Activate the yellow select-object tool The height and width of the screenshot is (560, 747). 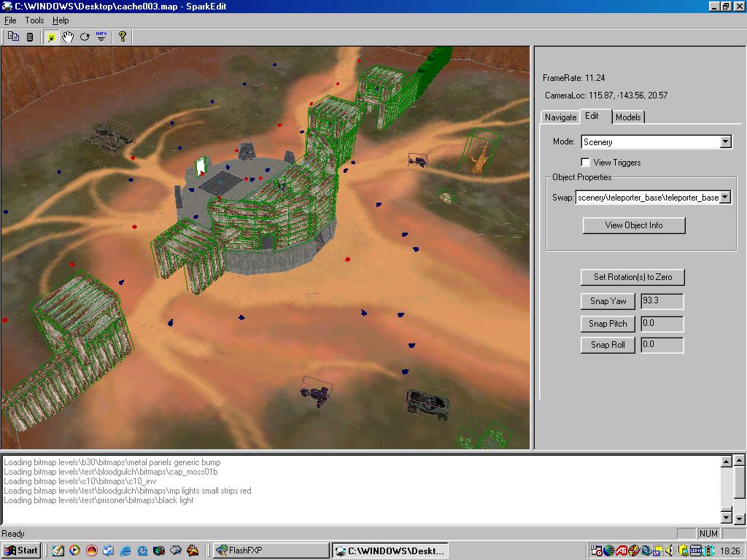click(x=51, y=36)
